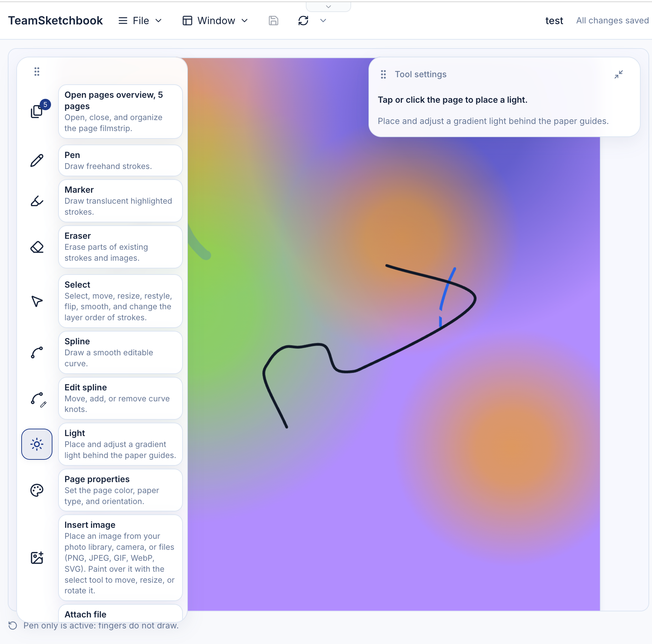Click the Tool settings drag handle
This screenshot has height=644, width=652.
[383, 74]
